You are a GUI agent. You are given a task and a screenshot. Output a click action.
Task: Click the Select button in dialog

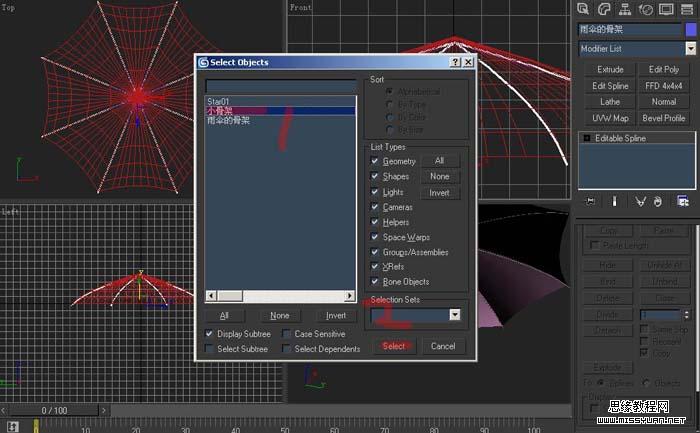click(393, 346)
